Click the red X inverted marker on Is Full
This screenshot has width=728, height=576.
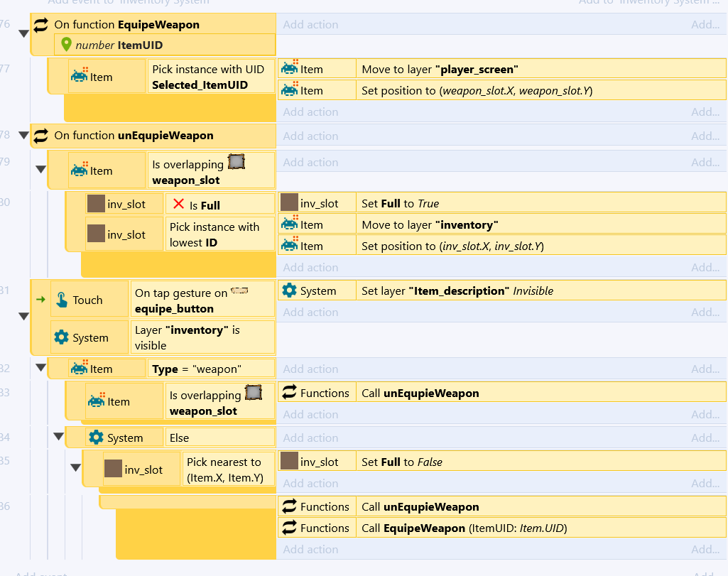click(x=179, y=205)
